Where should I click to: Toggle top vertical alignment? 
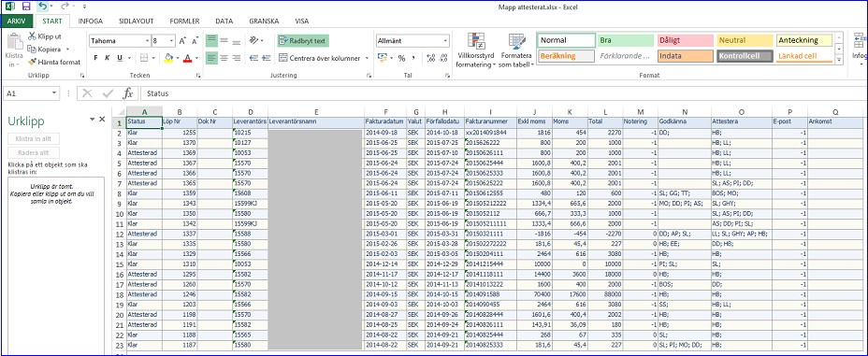coord(211,41)
